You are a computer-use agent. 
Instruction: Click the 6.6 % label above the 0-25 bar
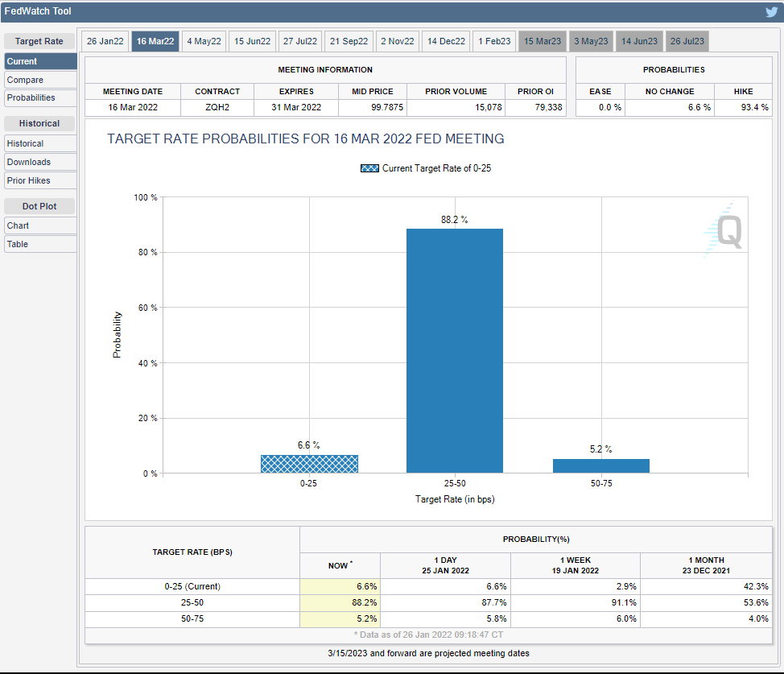coord(308,445)
